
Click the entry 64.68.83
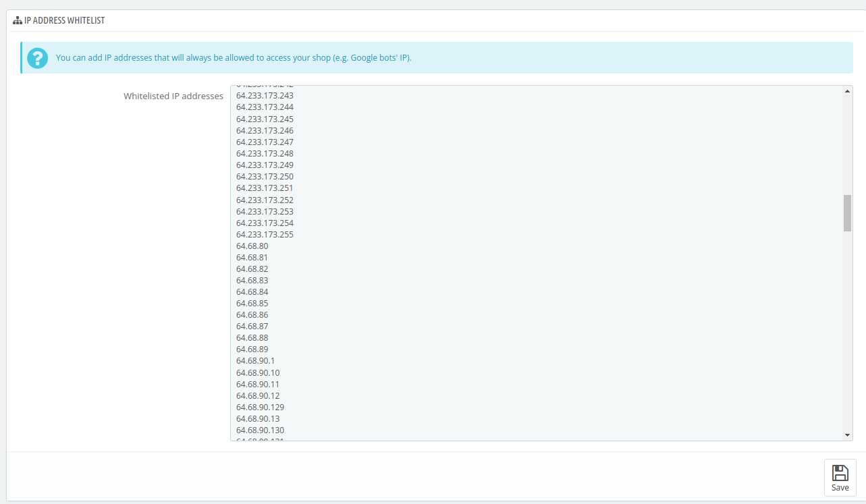pyautogui.click(x=252, y=280)
